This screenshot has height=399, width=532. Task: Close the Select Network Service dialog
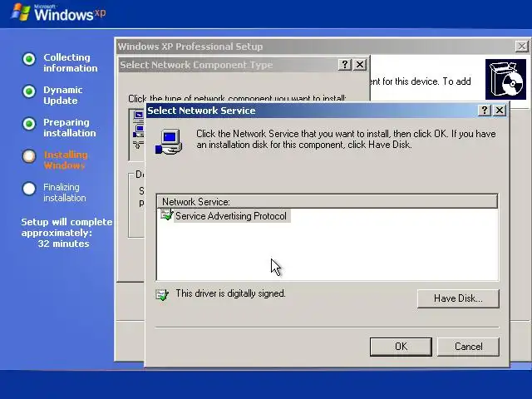tap(500, 111)
